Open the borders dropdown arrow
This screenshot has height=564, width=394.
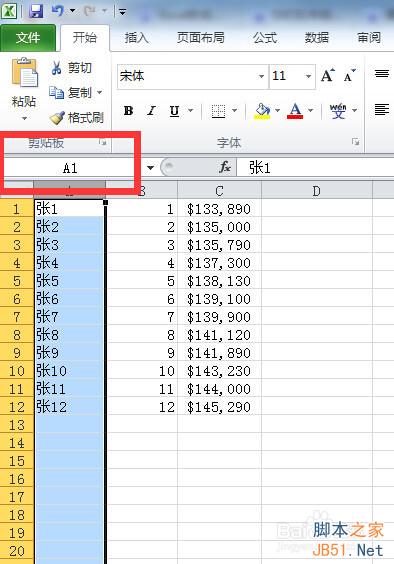click(x=235, y=110)
